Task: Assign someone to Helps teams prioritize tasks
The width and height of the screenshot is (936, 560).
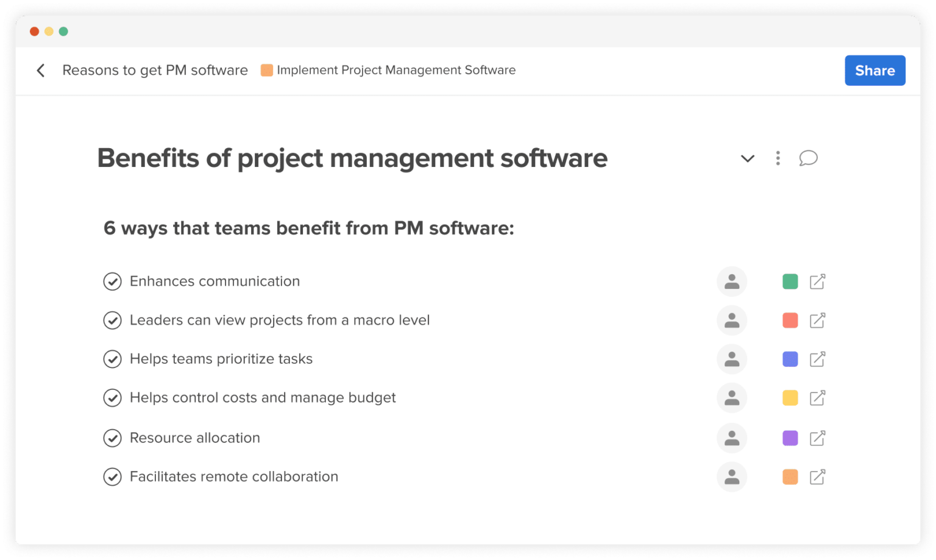Action: coord(732,359)
